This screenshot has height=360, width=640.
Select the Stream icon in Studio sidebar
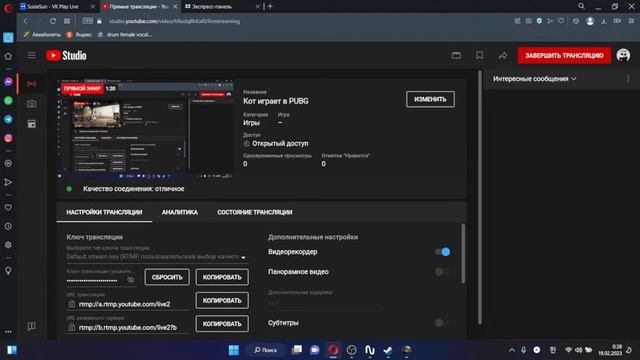tap(31, 84)
